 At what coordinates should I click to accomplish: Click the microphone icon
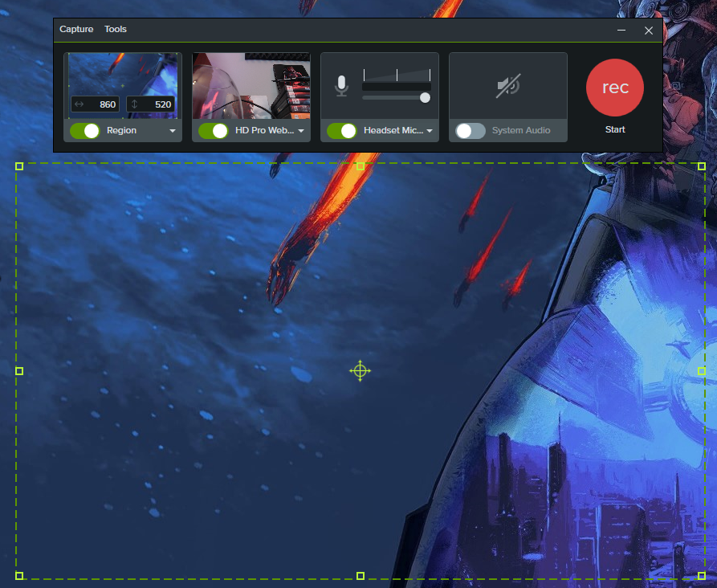[341, 86]
